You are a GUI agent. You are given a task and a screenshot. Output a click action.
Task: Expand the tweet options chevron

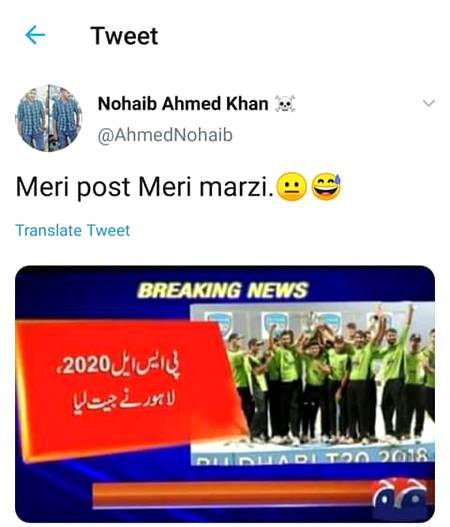(x=428, y=103)
